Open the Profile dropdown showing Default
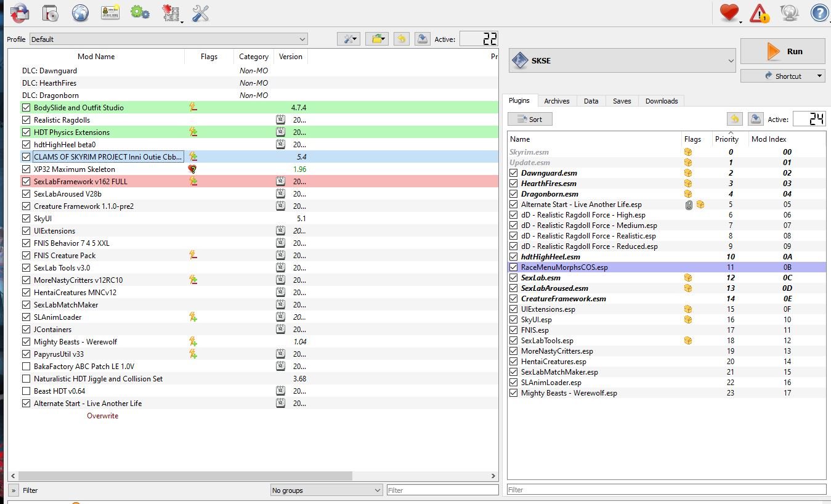831x504 pixels. (168, 39)
